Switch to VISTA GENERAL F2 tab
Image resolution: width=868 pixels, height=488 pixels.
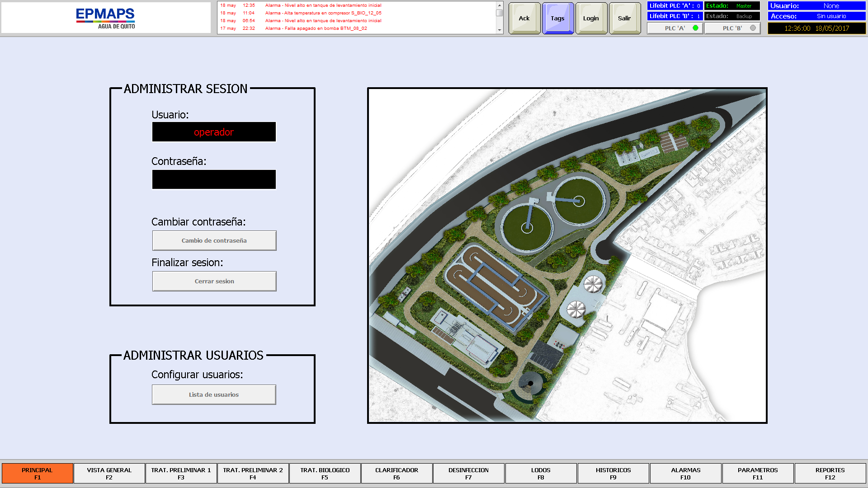coord(109,473)
